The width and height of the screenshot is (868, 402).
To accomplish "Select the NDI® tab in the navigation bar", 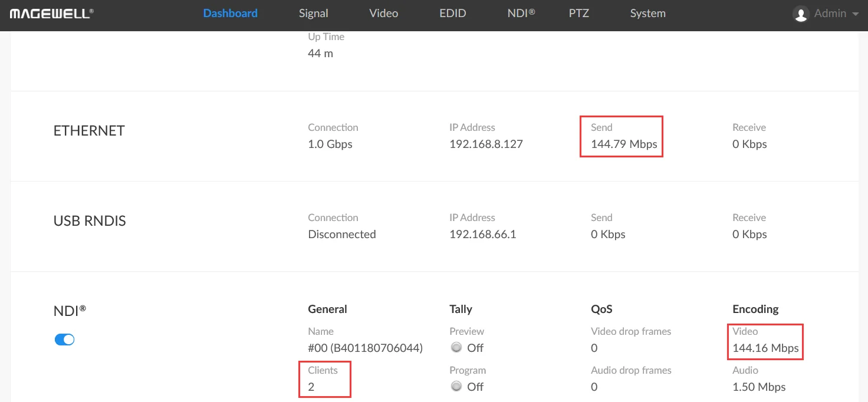I will point(521,14).
